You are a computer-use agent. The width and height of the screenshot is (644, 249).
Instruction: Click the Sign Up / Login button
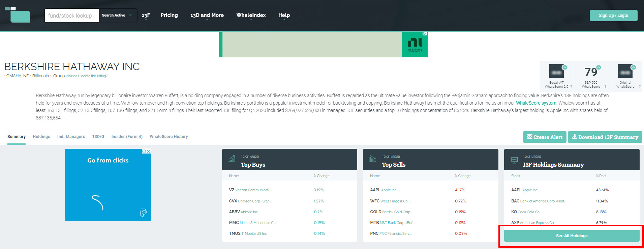tap(613, 16)
